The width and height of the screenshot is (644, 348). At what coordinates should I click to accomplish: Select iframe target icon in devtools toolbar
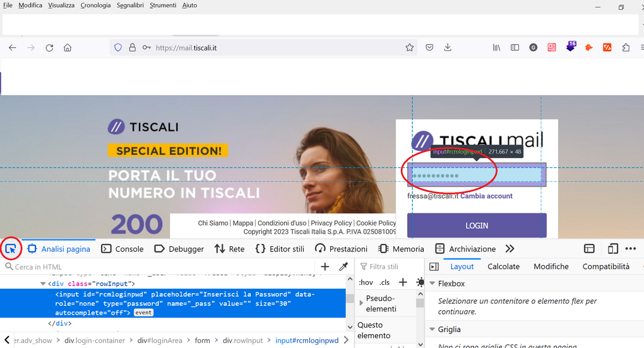(589, 249)
